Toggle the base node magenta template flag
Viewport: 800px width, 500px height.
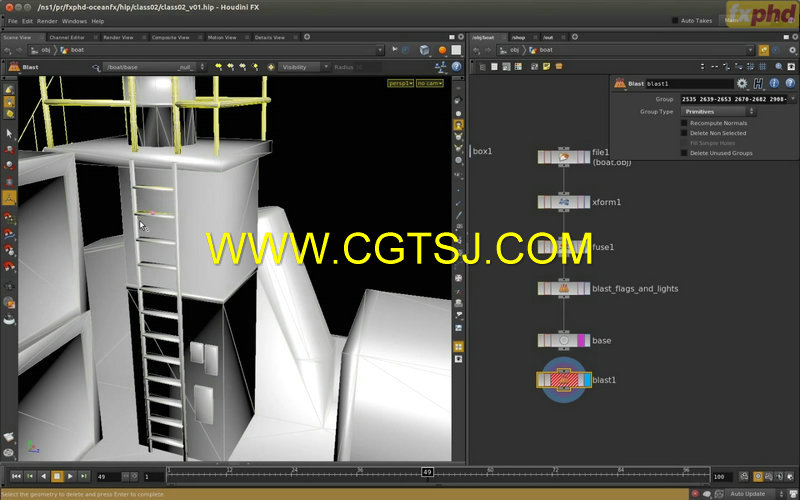[x=581, y=341]
